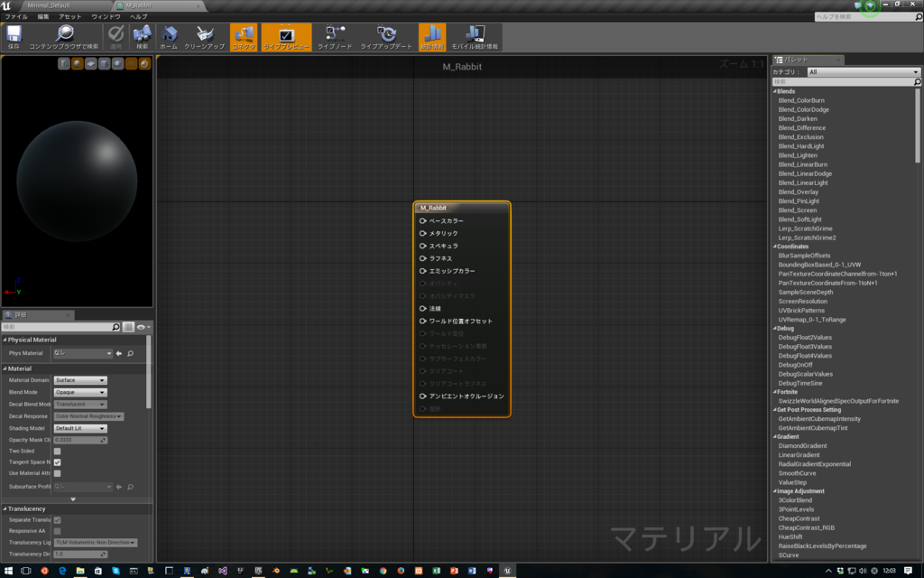The image size is (924, 578).
Task: Set preview mesh to cylinder primitive
Action: click(x=64, y=64)
